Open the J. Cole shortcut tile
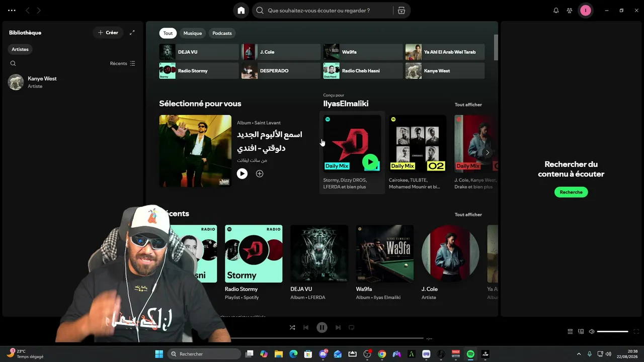Screen dimensions: 644x362 281,52
